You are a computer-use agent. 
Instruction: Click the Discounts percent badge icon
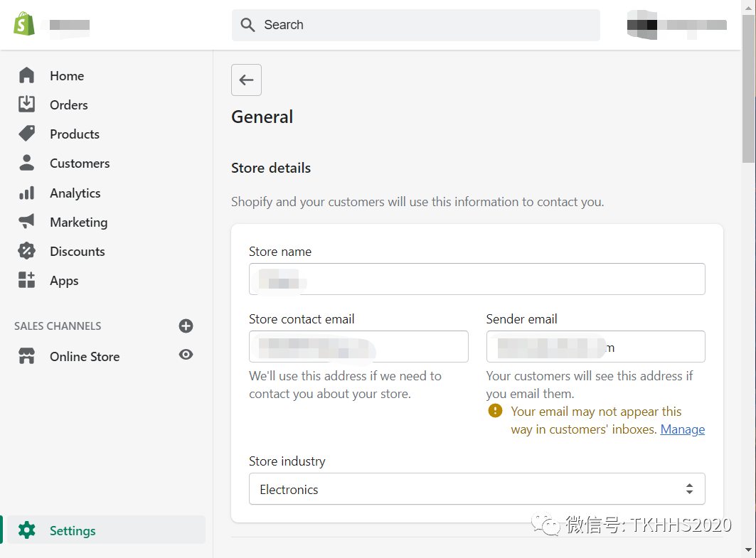[x=26, y=251]
